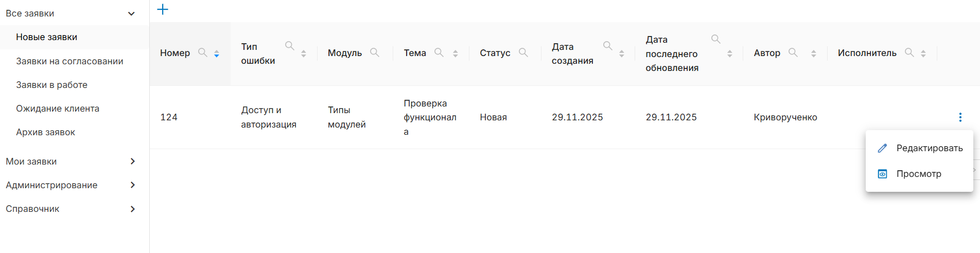Click the blue plus add request icon
Viewport: 980px width, 253px height.
coord(163,9)
